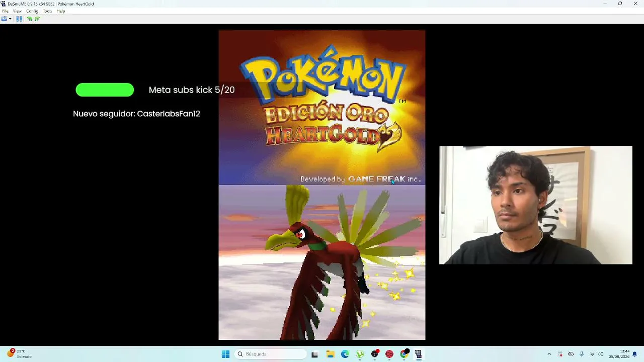Open the notifications bell icon
The image size is (644, 362).
635,354
